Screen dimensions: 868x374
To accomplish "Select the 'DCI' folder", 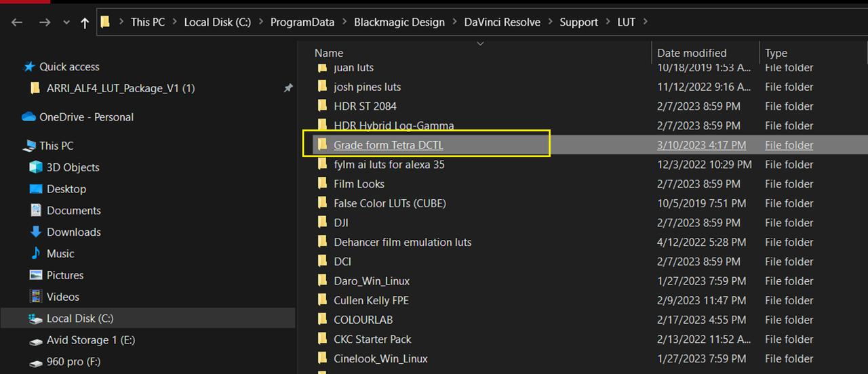I will click(x=342, y=262).
